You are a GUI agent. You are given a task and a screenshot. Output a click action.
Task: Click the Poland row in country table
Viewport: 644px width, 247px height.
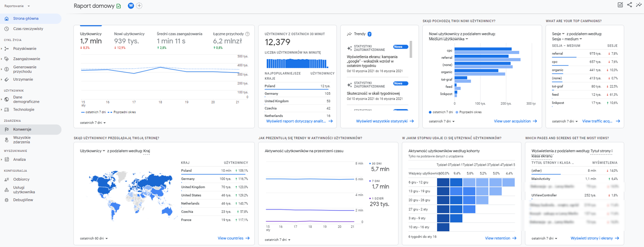pos(214,170)
